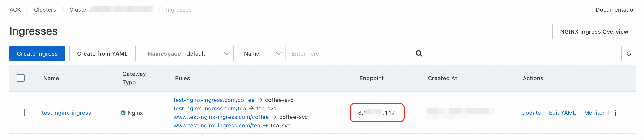Viewport: 644px width, 140px height.
Task: Open the Documentation link
Action: click(x=615, y=10)
